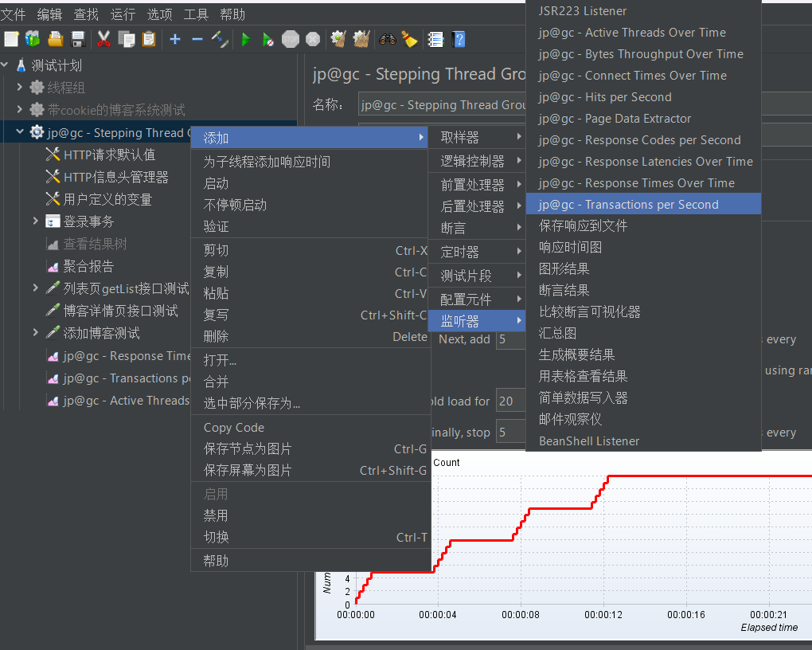The width and height of the screenshot is (812, 650).
Task: Open the 文件 menu
Action: pyautogui.click(x=13, y=14)
